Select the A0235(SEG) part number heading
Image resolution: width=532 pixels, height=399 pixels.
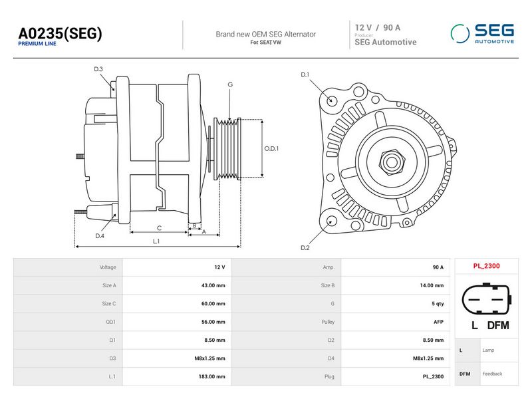click(60, 33)
